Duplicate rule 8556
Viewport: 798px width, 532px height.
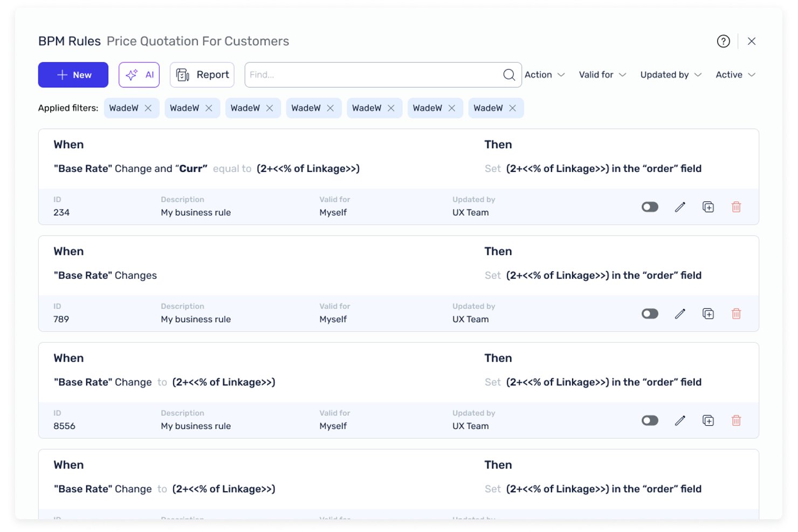tap(708, 420)
